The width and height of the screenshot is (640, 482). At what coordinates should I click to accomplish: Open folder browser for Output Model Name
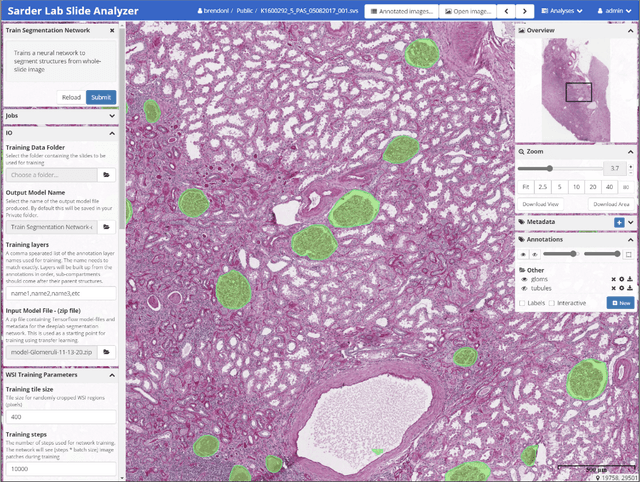[x=107, y=227]
